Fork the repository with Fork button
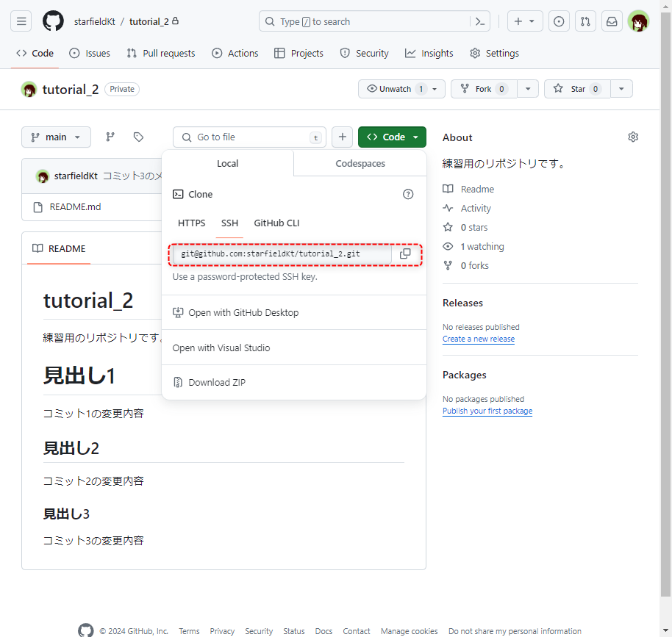 point(485,89)
